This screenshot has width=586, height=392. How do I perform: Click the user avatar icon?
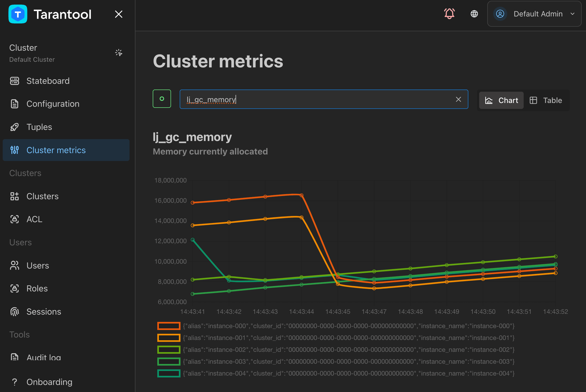pyautogui.click(x=500, y=14)
